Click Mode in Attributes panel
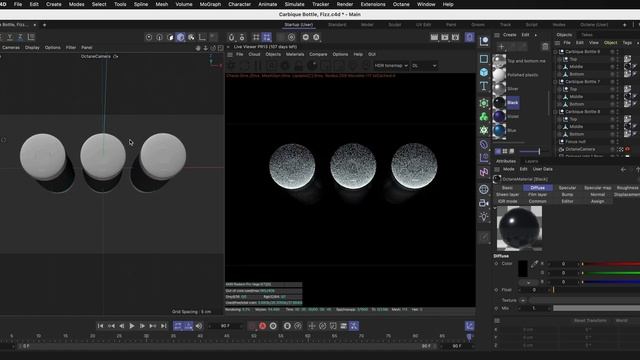 pyautogui.click(x=509, y=169)
